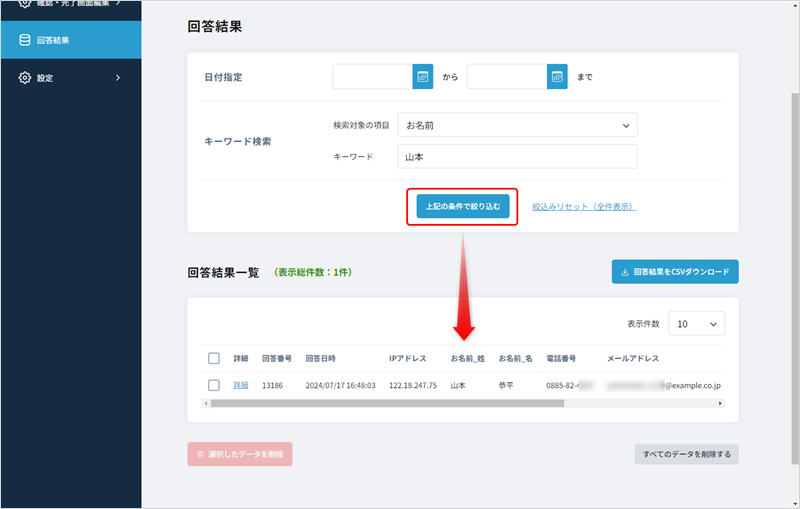The height and width of the screenshot is (509, 800).
Task: Expand the 設定 sidebar chevron
Action: coord(118,78)
